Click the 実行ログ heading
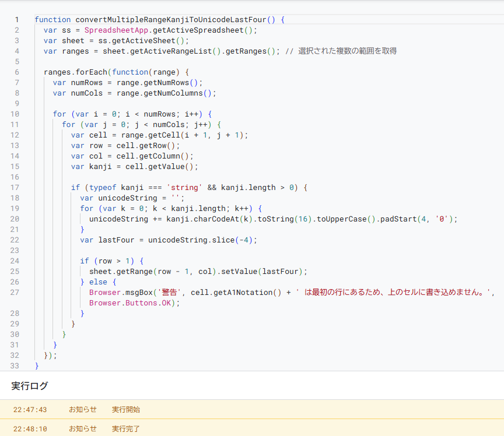The height and width of the screenshot is (436, 504). tap(29, 385)
